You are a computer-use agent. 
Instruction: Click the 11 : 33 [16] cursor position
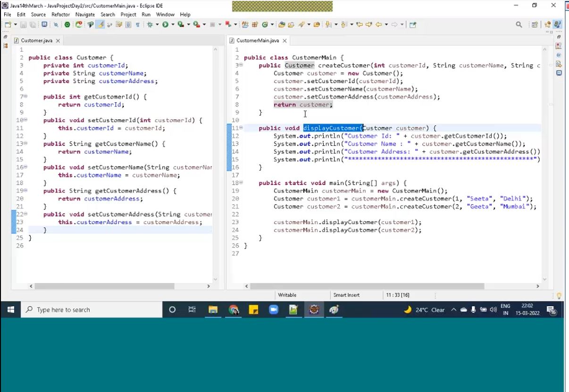398,295
